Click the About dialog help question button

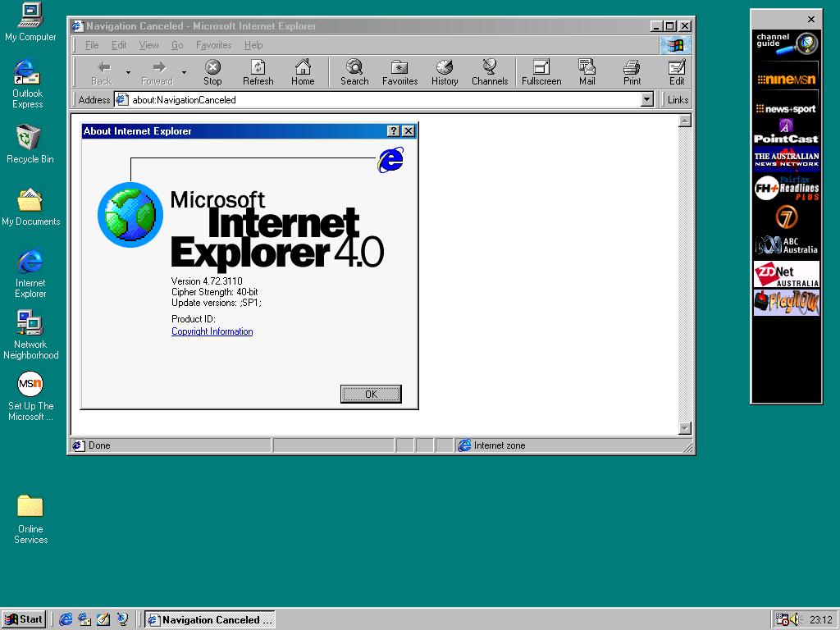[393, 130]
